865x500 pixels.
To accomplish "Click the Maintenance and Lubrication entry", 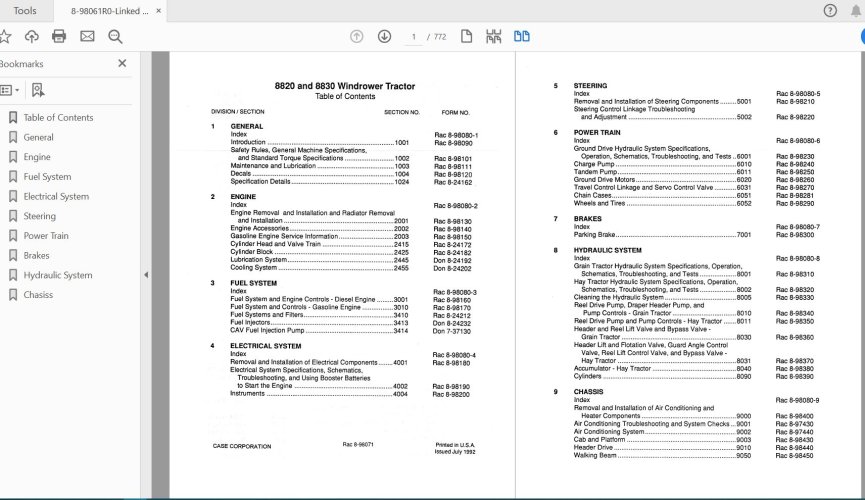I will click(x=319, y=166).
